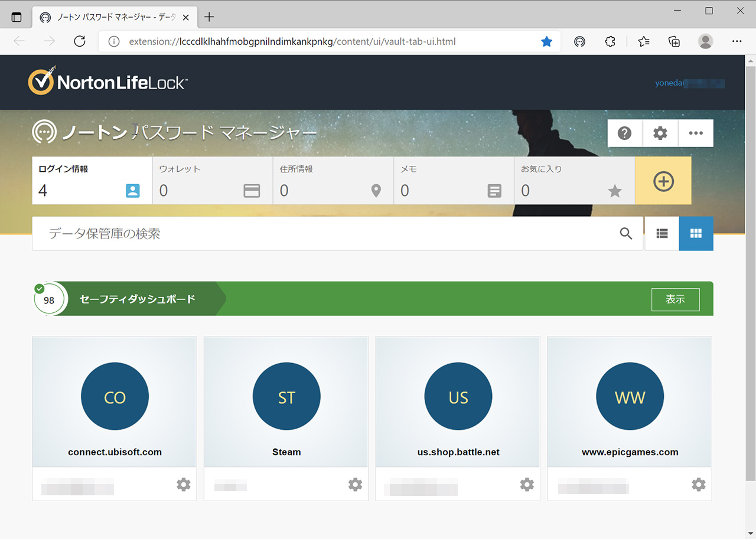Open the browser favorites list icon
Screen dimensions: 756x539
[x=644, y=41]
